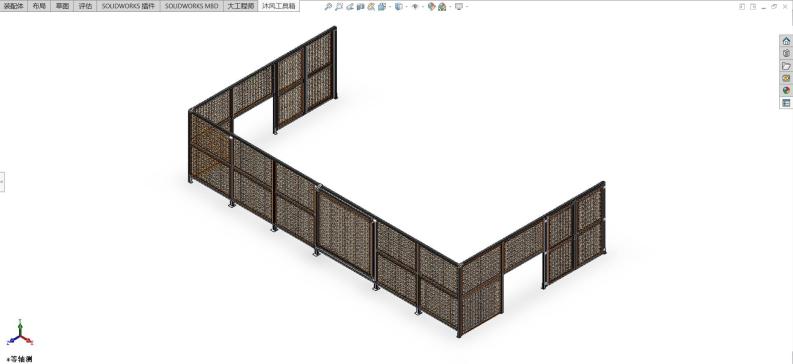Click the Section View icon
Viewport: 793px width, 364px height.
click(361, 7)
